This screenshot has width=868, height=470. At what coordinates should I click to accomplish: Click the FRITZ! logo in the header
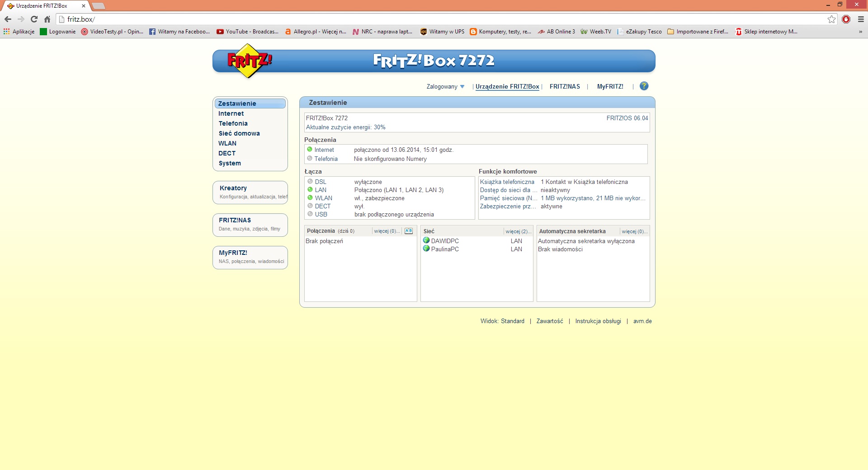point(248,61)
